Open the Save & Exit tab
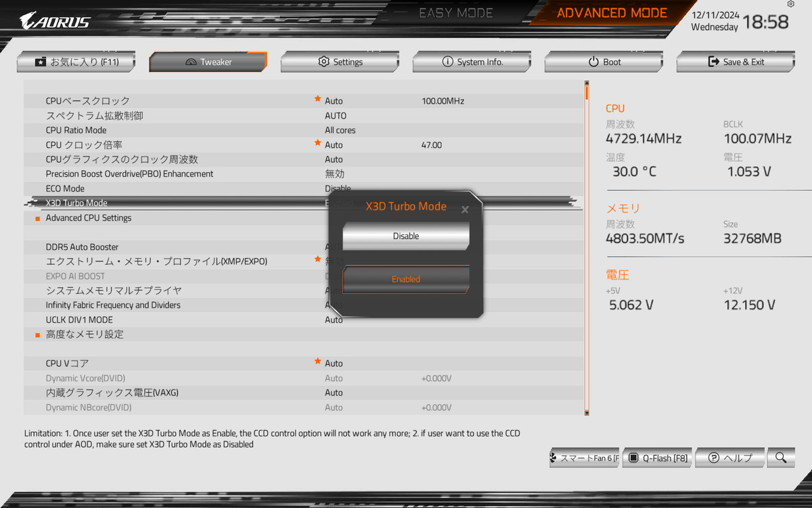 click(x=736, y=62)
